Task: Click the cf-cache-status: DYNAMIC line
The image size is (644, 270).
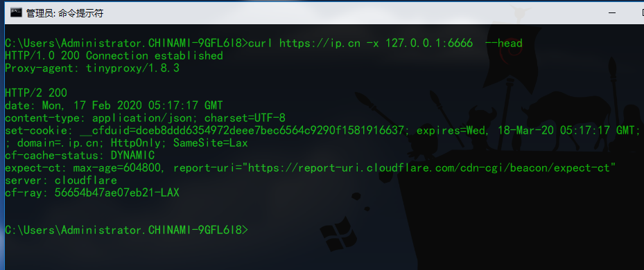Action: (x=80, y=156)
